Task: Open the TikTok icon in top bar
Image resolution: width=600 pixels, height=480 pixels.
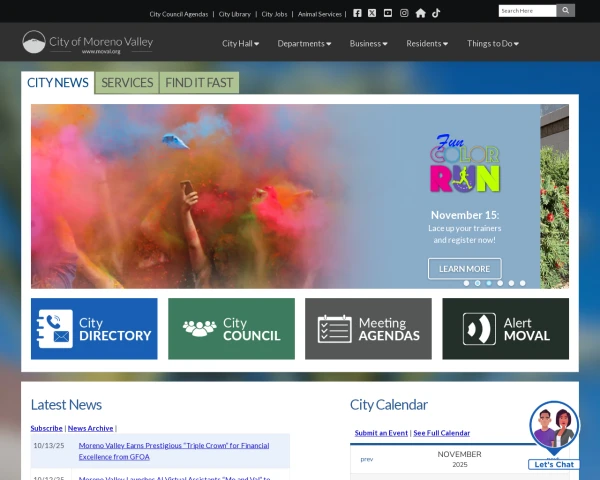Action: pyautogui.click(x=436, y=13)
